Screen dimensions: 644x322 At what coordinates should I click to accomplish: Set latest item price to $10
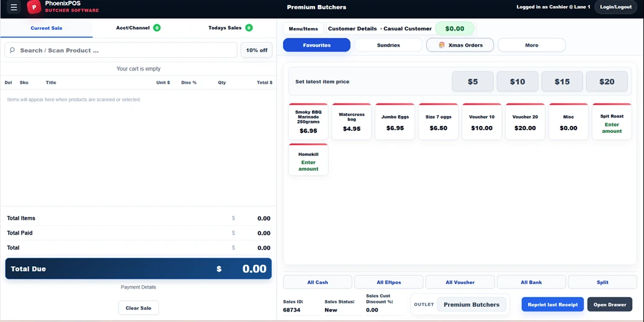click(517, 82)
